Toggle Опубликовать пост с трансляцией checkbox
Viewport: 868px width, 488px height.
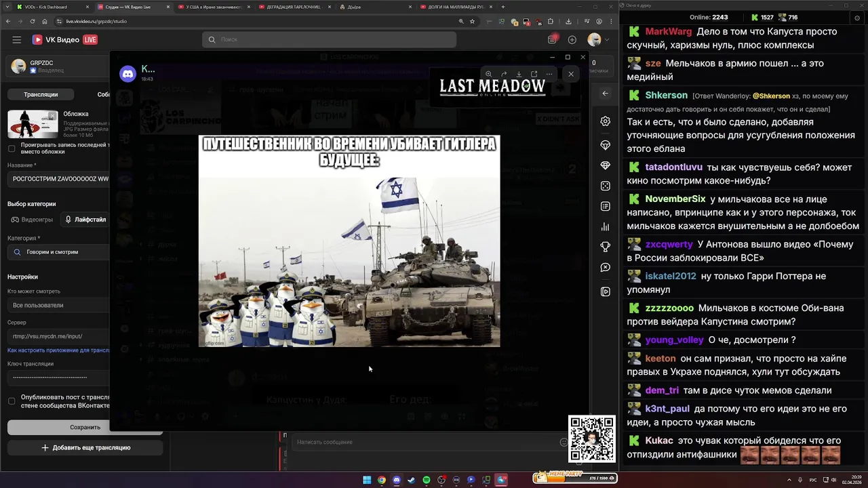click(x=12, y=401)
